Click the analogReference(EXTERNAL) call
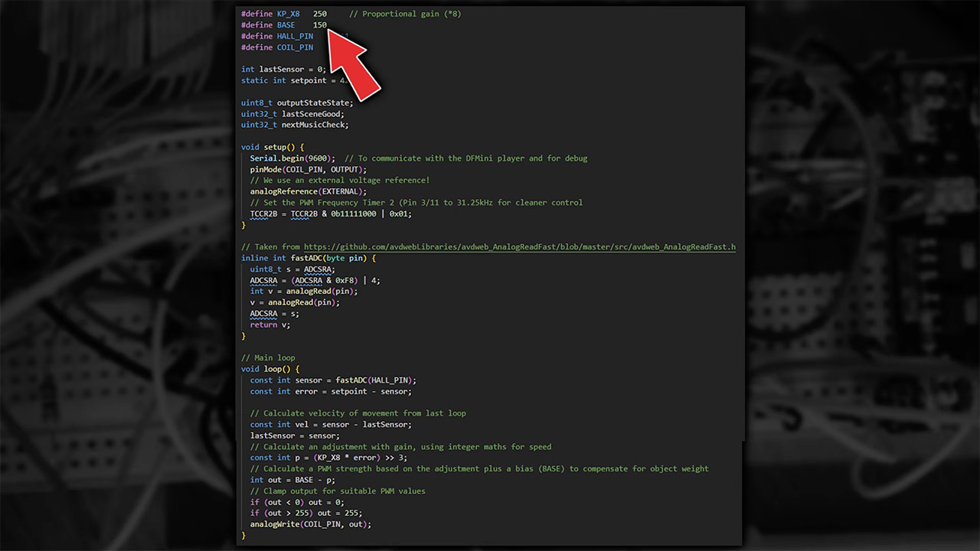980x551 pixels. pos(308,191)
